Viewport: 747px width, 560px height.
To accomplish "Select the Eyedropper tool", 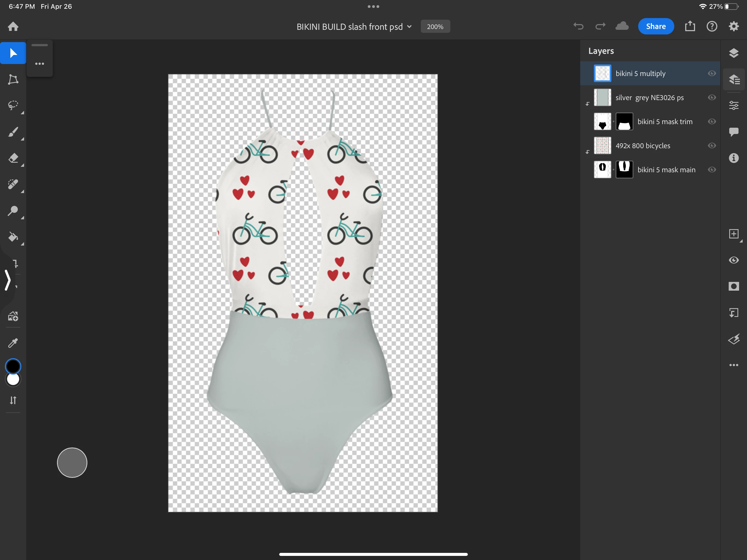I will coord(13,343).
